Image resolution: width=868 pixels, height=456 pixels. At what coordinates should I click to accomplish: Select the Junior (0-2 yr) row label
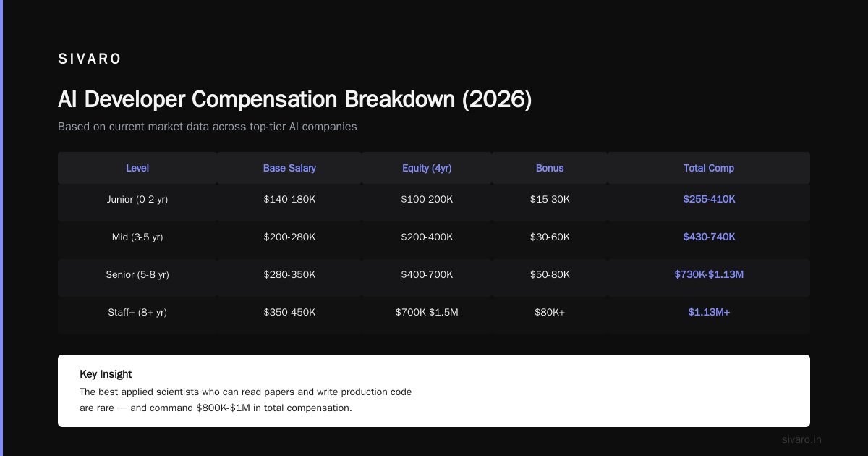[137, 199]
